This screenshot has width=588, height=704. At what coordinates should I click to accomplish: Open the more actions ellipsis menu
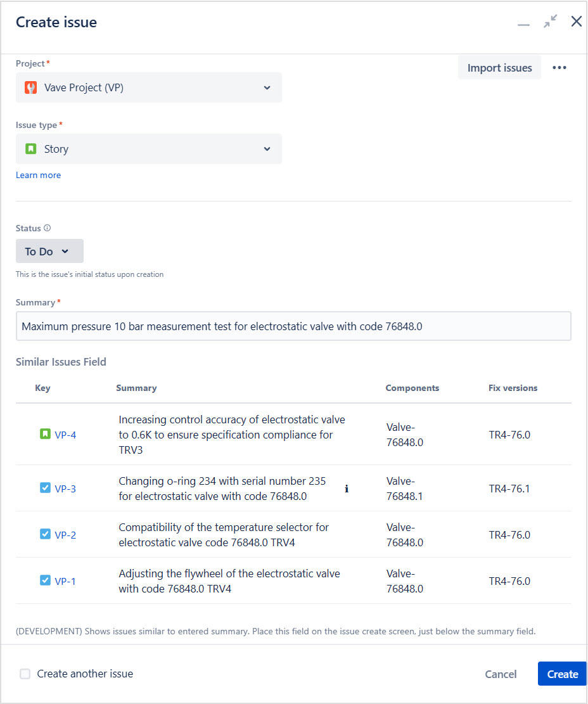tap(559, 67)
